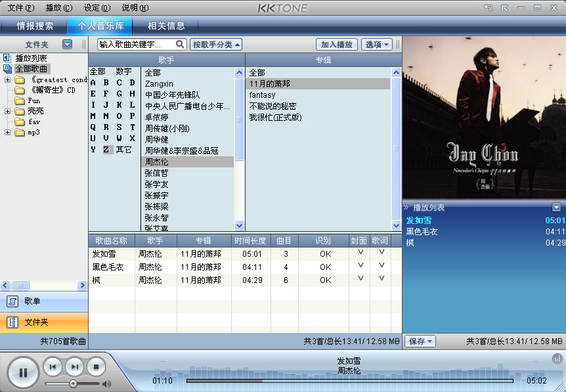
Task: Select 全部歌曲 in the folder tree
Action: (32, 68)
